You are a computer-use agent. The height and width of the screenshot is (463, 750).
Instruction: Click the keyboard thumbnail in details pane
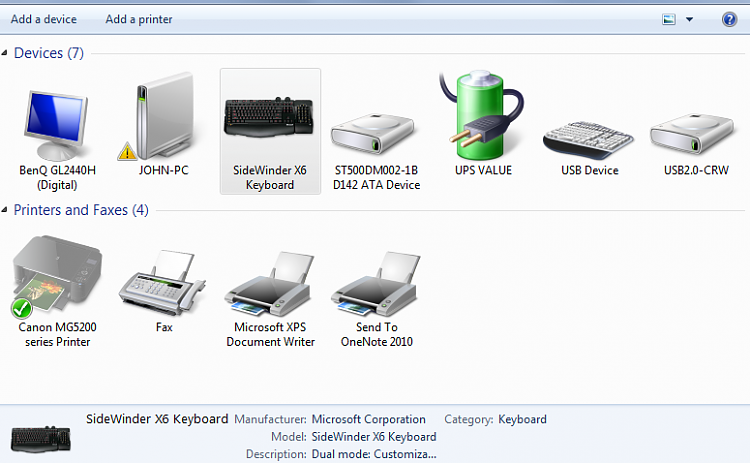pyautogui.click(x=41, y=439)
